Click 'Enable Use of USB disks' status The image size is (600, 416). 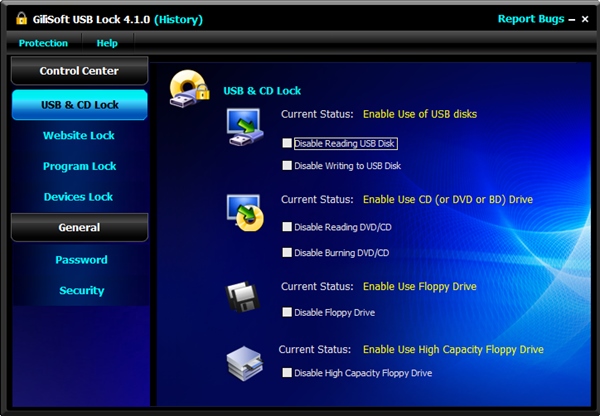420,114
